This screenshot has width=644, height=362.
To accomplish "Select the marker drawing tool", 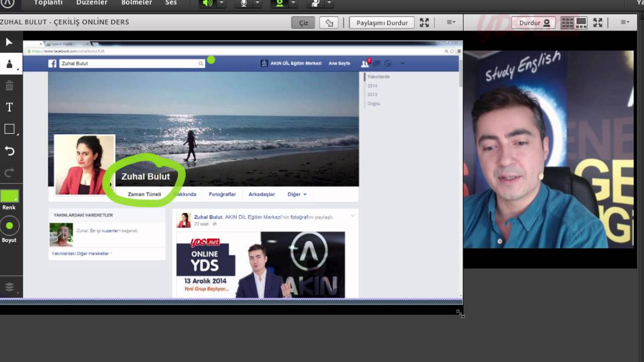I will pyautogui.click(x=10, y=64).
